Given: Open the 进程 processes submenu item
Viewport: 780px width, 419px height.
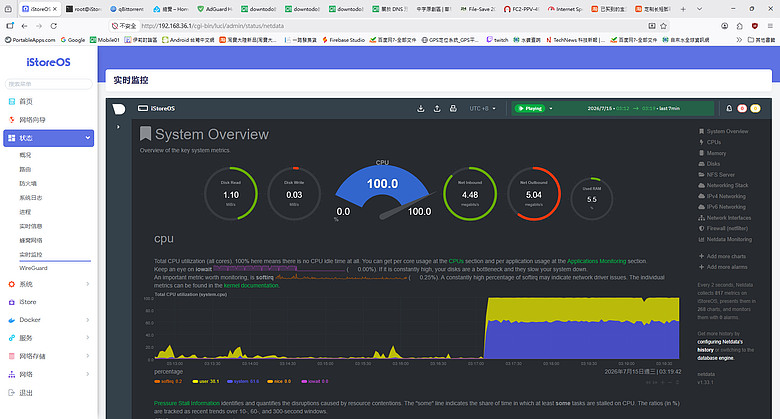Looking at the screenshot, I should 25,212.
